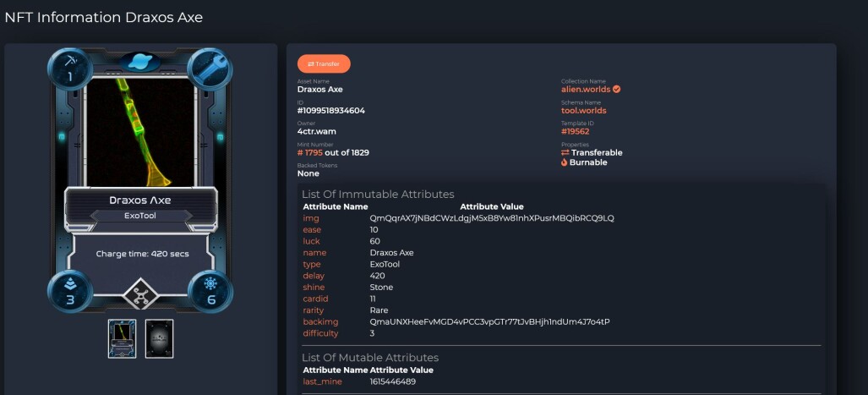Click the stacked layers icon showing 3

[x=70, y=292]
